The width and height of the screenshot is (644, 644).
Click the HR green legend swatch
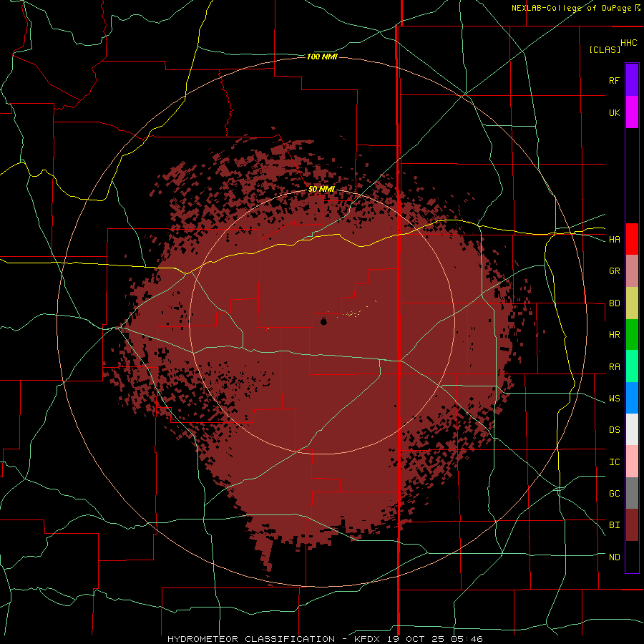tap(632, 335)
